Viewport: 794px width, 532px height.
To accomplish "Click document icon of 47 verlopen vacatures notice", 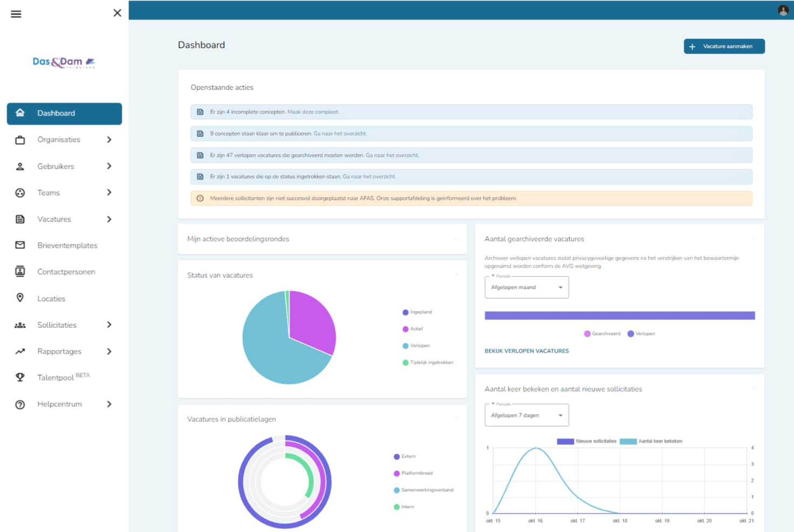I will (200, 155).
